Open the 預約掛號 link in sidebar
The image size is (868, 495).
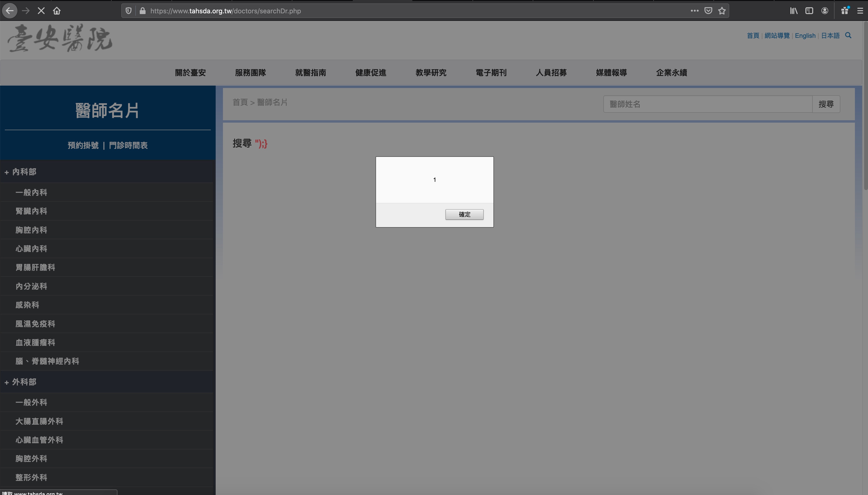point(83,145)
